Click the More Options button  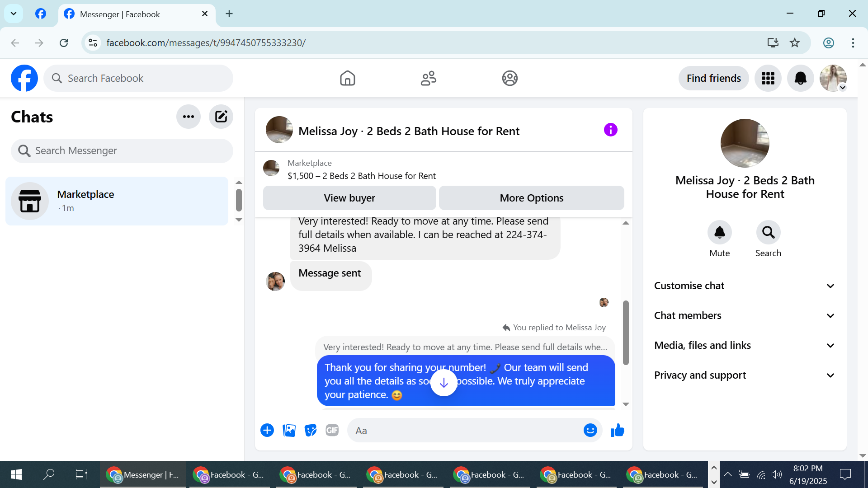[x=532, y=198]
